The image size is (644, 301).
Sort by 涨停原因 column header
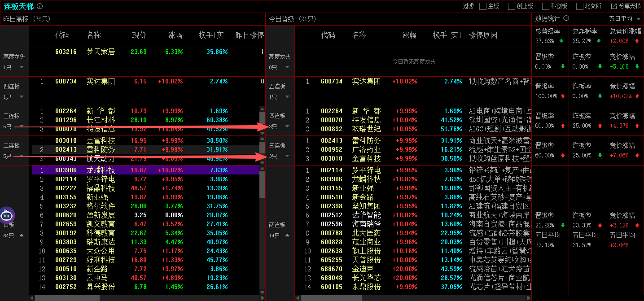point(483,35)
